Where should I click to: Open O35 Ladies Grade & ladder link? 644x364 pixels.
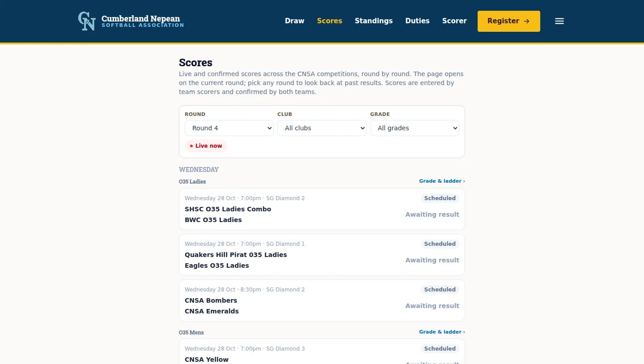tap(442, 181)
